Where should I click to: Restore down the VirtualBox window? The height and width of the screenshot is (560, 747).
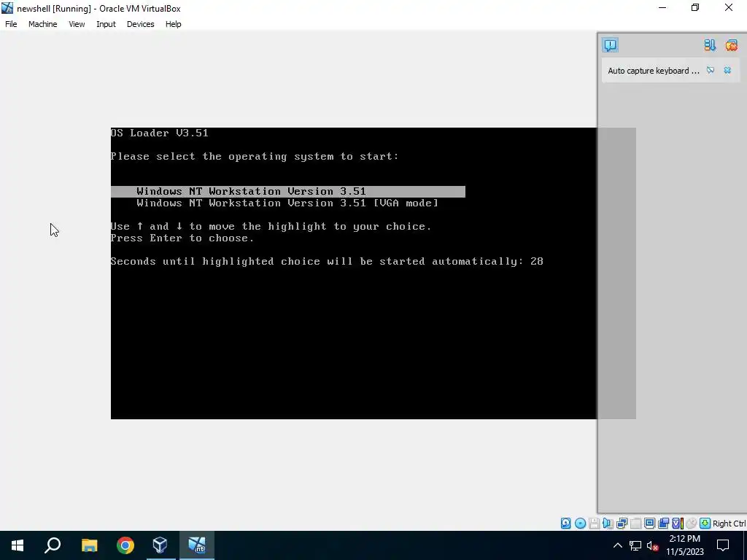coord(695,7)
